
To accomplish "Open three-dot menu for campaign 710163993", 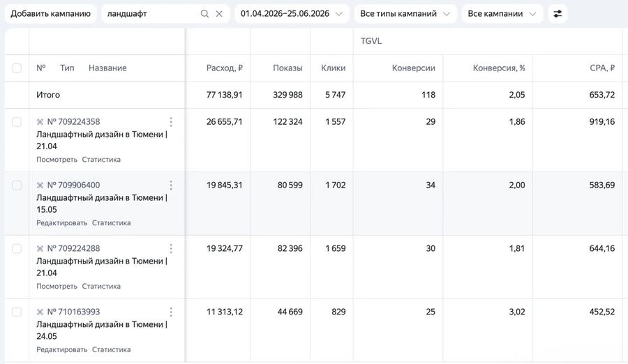I will point(171,312).
